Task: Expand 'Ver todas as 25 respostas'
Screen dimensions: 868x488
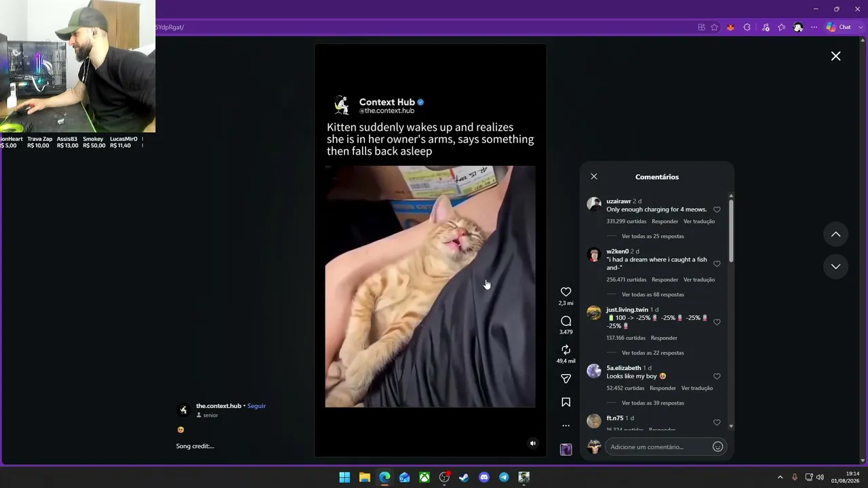Action: [652, 237]
